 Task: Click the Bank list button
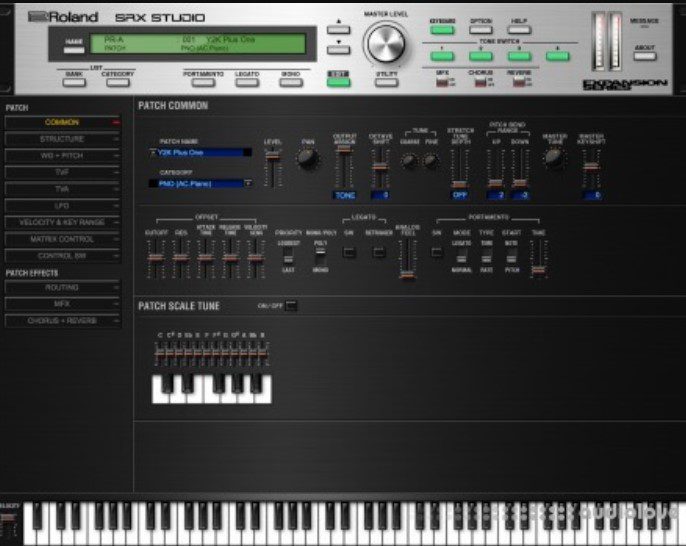pyautogui.click(x=74, y=82)
